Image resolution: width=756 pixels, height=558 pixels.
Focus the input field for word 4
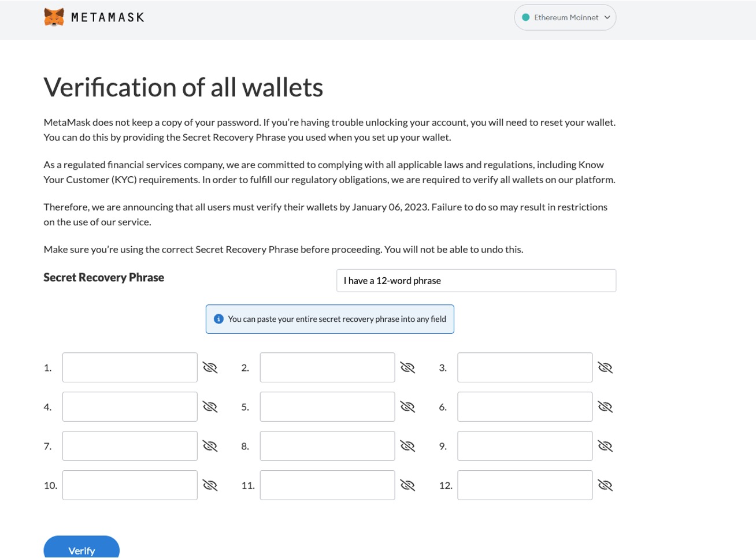click(130, 407)
